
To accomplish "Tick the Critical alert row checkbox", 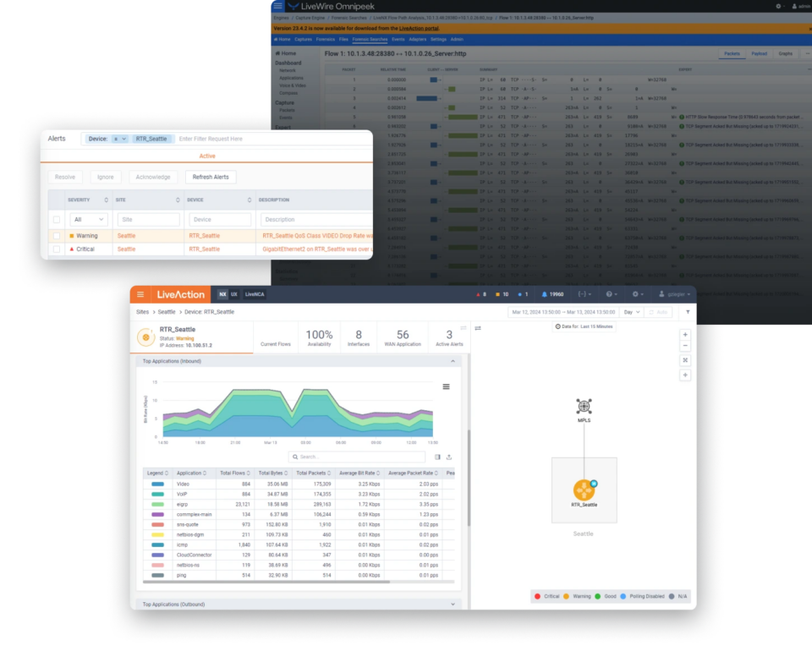I will click(57, 249).
